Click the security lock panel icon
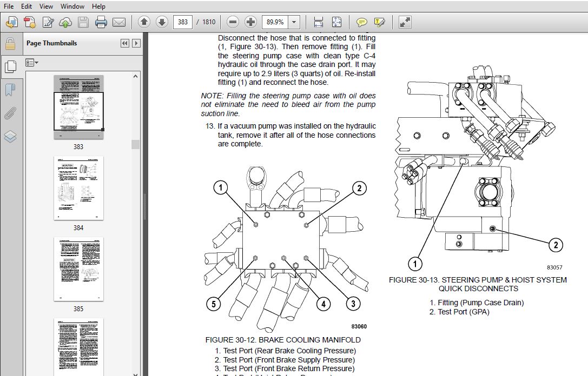The image size is (588, 376). click(x=10, y=44)
